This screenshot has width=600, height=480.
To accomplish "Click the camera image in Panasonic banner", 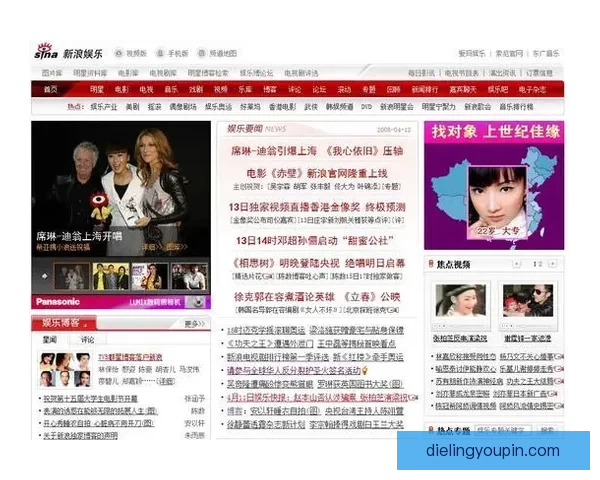I will pos(197,302).
